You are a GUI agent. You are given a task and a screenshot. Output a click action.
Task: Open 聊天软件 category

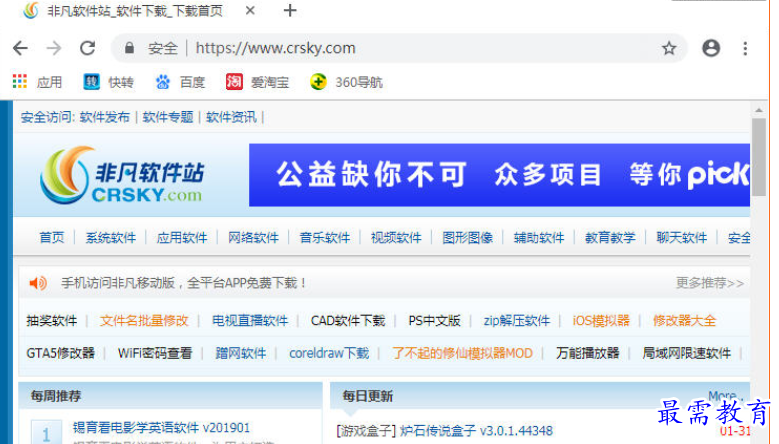click(682, 237)
